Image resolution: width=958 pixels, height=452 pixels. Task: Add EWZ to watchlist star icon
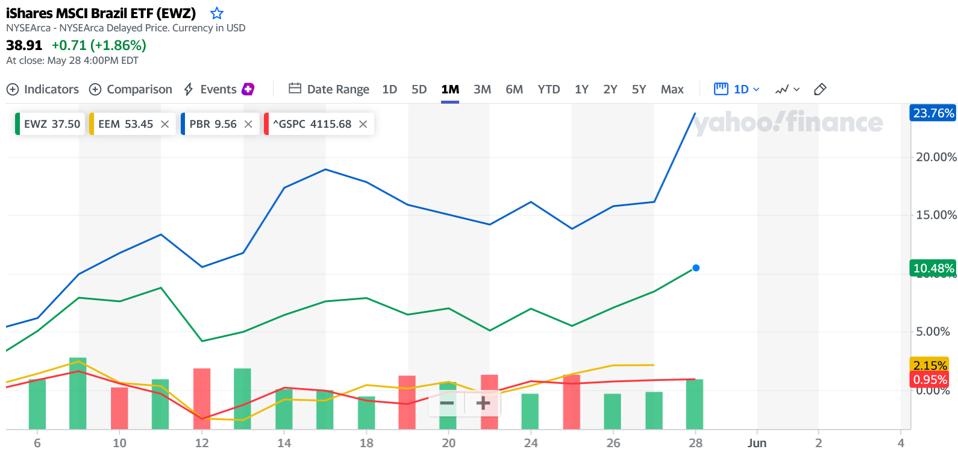(x=217, y=13)
